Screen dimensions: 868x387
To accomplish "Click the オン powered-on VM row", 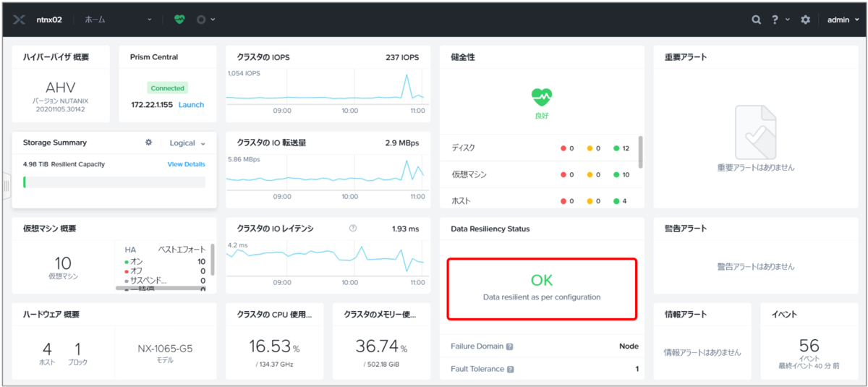I will (x=165, y=261).
